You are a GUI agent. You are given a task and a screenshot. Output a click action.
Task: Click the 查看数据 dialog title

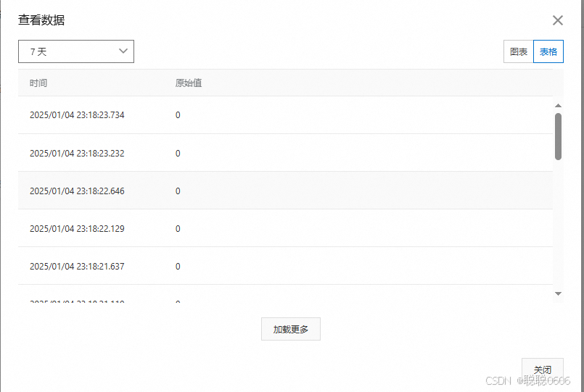pyautogui.click(x=41, y=20)
